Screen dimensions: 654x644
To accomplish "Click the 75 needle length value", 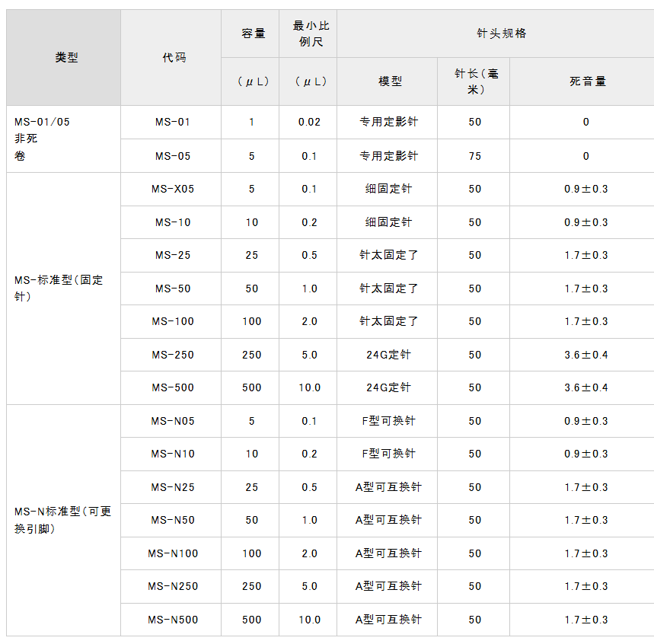I will (474, 156).
